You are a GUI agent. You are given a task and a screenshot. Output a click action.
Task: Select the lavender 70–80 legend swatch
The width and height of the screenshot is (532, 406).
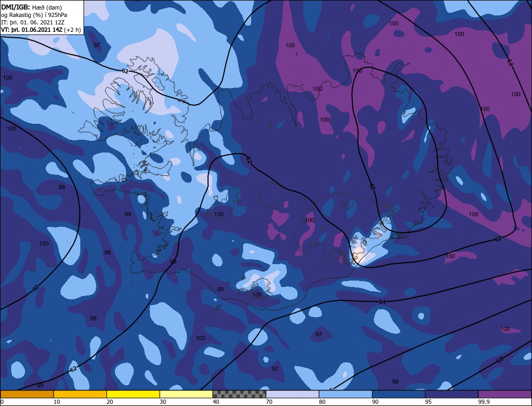[293, 394]
